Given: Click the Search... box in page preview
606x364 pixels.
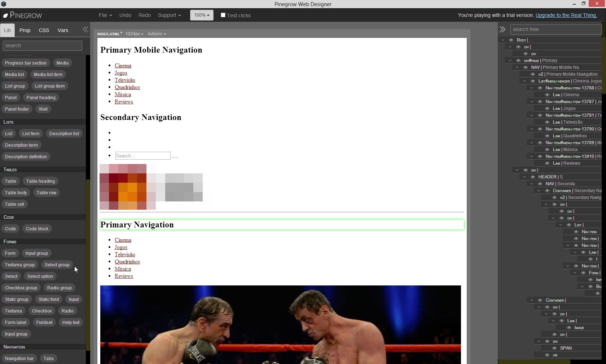Looking at the screenshot, I should (143, 156).
